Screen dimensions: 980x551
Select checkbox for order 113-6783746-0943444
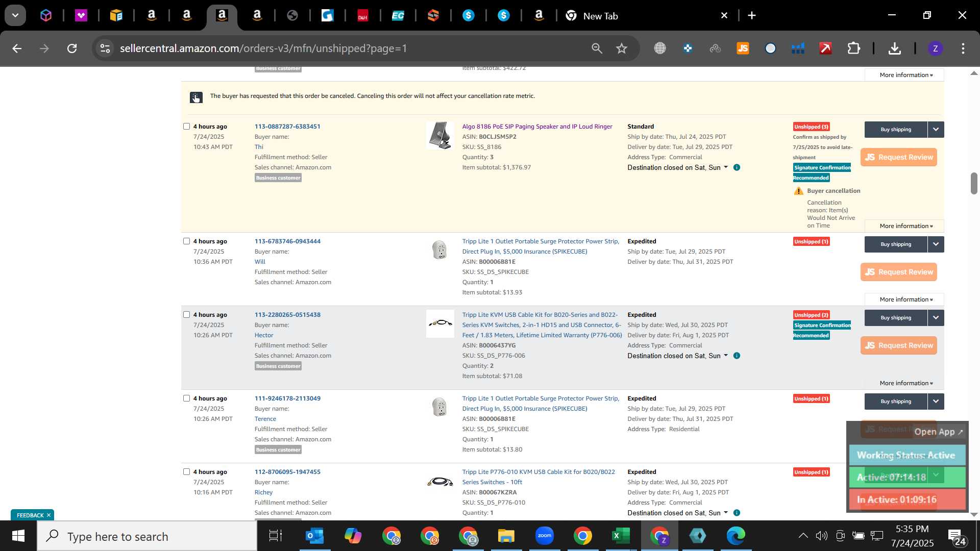click(186, 241)
